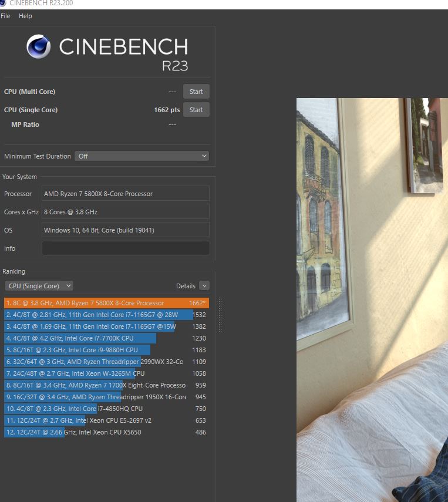Click the dotted panel splitter handle

pyautogui.click(x=220, y=315)
